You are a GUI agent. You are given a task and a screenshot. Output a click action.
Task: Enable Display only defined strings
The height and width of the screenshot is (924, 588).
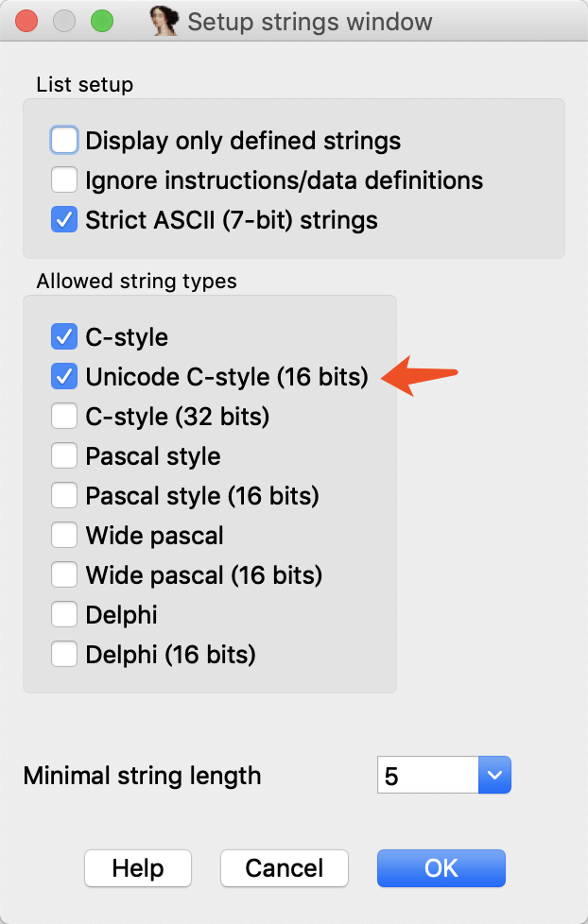tap(64, 141)
